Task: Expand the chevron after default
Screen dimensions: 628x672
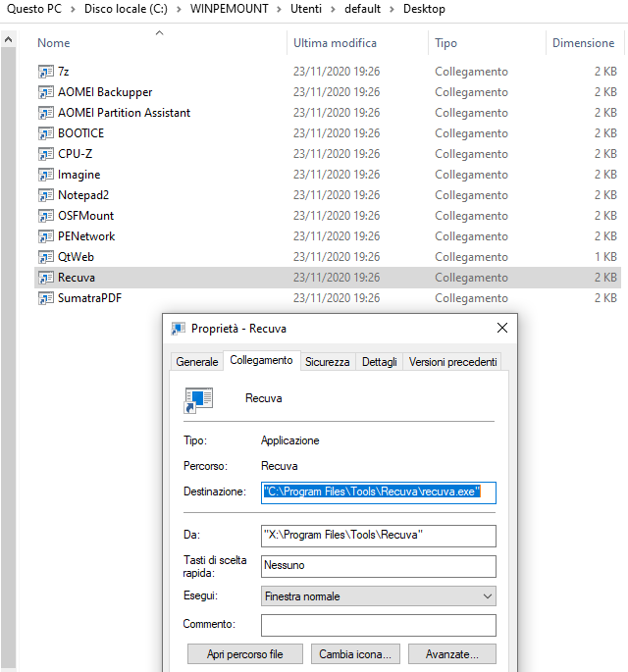Action: [392, 10]
